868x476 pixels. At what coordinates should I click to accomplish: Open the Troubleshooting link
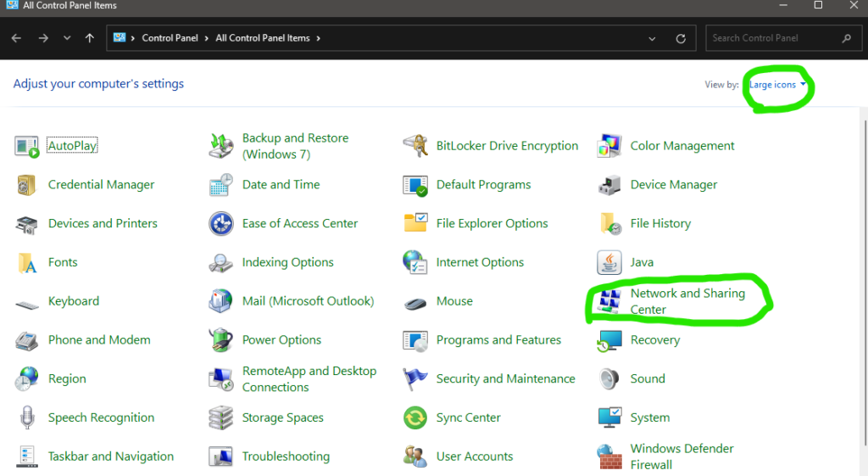(x=286, y=456)
